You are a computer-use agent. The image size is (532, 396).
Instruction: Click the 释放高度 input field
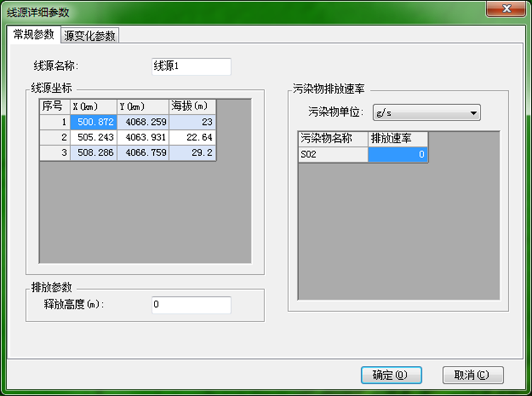191,305
